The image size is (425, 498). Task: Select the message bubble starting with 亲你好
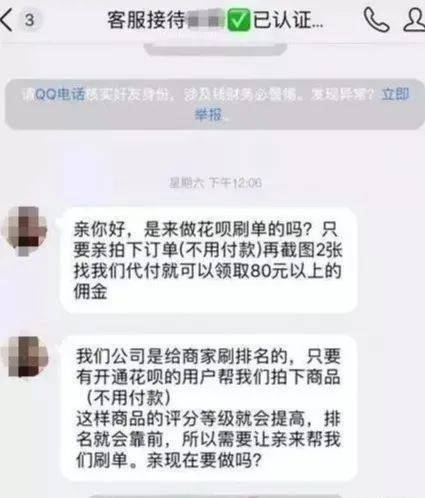(x=208, y=260)
